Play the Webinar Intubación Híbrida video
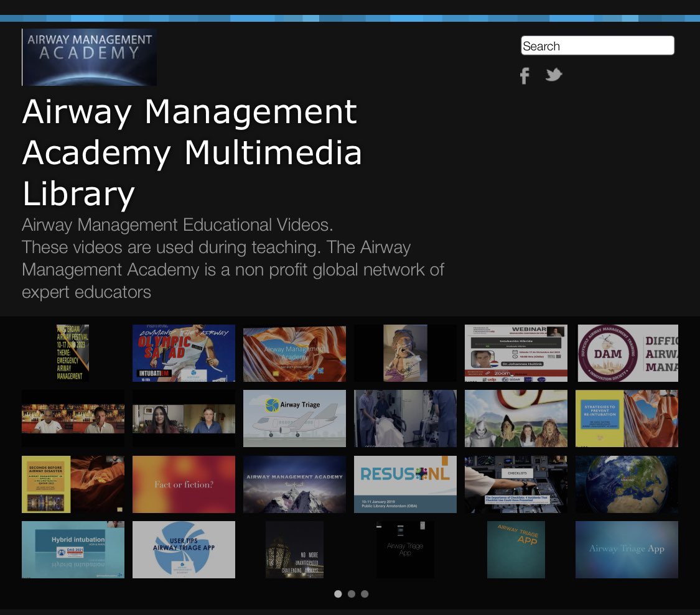 516,353
